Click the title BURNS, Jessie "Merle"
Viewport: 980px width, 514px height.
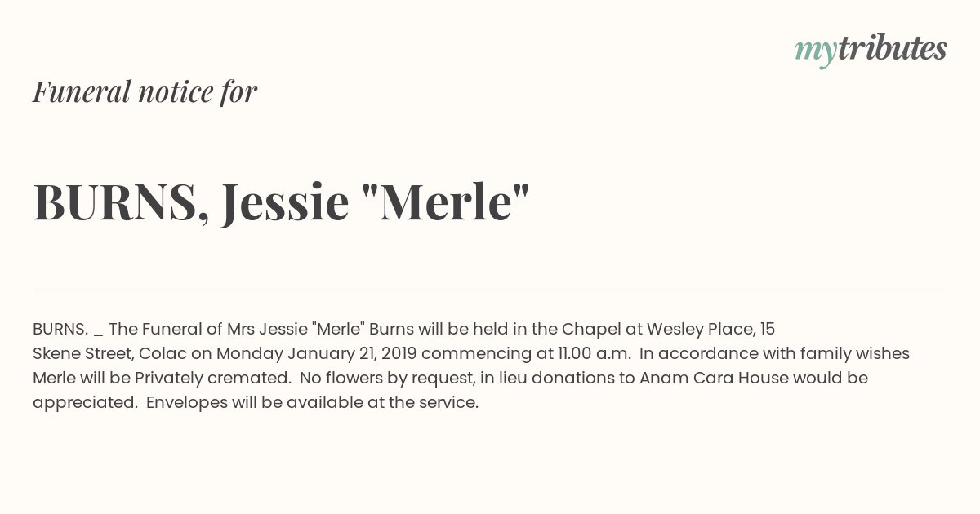(282, 202)
